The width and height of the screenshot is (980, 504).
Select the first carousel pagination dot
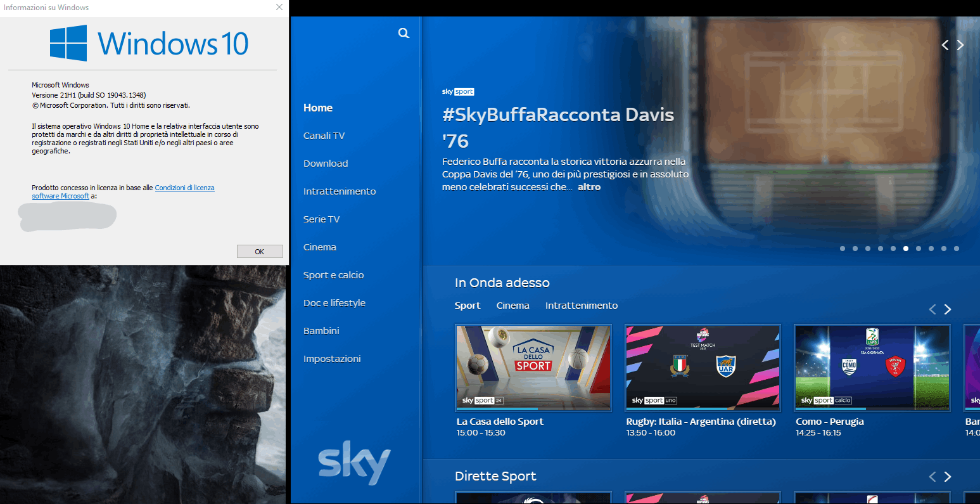tap(843, 249)
